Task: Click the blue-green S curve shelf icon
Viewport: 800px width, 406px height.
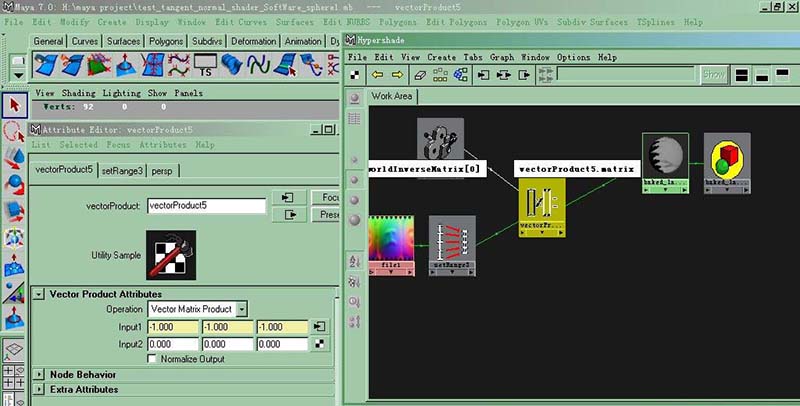Action: (258, 65)
